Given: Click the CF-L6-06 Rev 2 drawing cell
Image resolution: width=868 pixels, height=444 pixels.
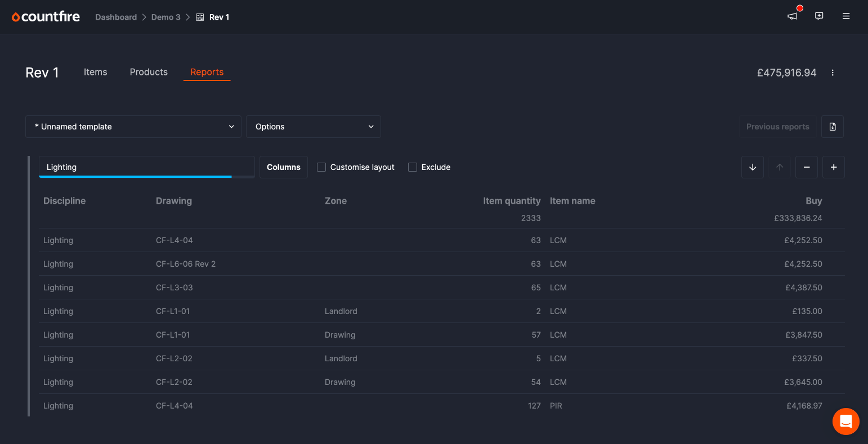Looking at the screenshot, I should click(186, 264).
